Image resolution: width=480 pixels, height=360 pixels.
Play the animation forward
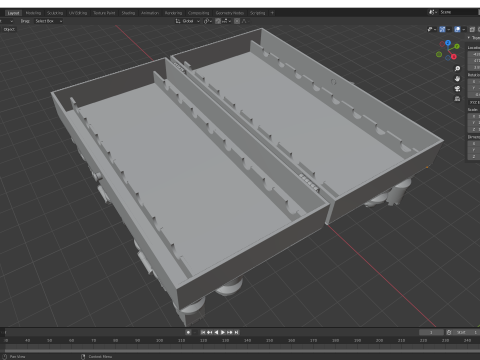click(223, 332)
